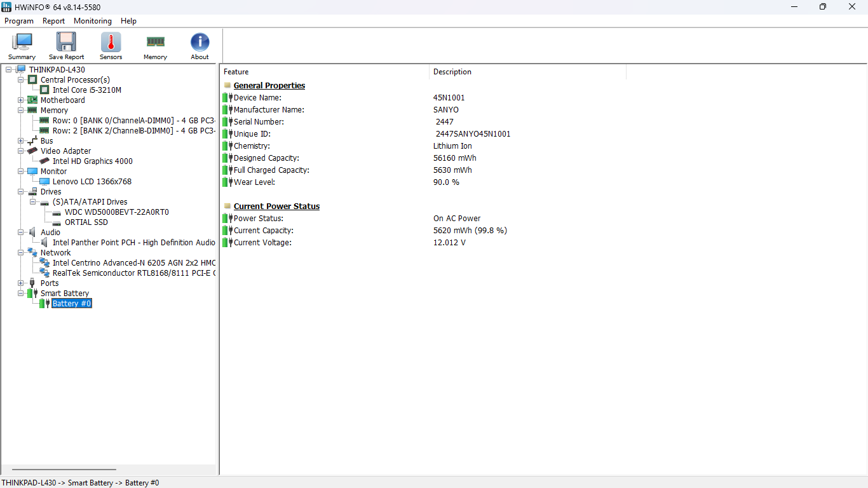
Task: Expand the Motherboard node
Action: 21,100
